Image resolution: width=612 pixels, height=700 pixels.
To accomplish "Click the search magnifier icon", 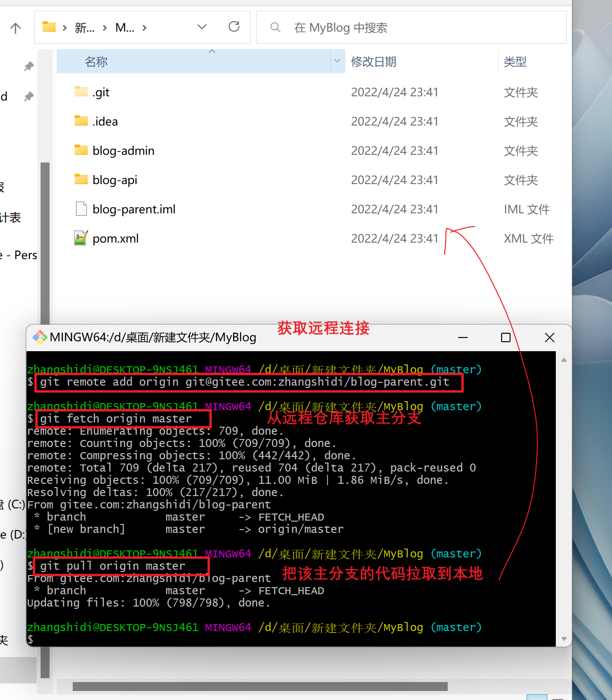I will coord(276,28).
